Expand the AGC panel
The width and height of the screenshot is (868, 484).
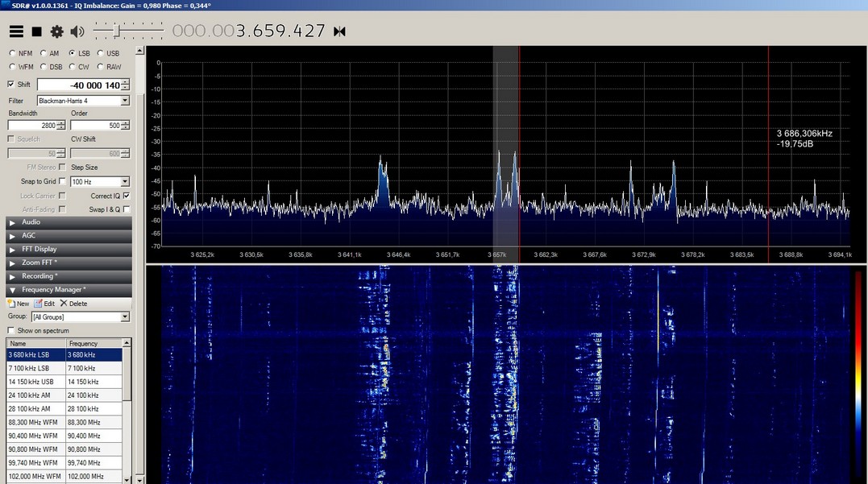[69, 236]
